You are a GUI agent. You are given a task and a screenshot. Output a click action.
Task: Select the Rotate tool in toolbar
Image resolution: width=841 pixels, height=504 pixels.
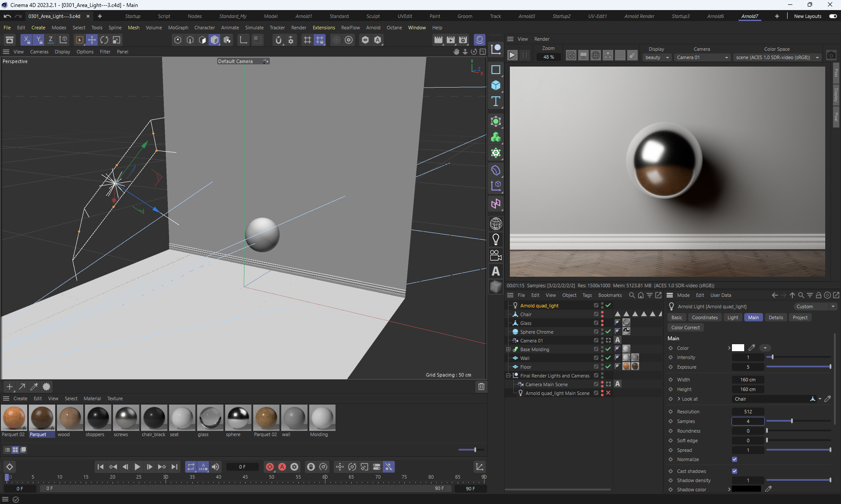coord(104,40)
